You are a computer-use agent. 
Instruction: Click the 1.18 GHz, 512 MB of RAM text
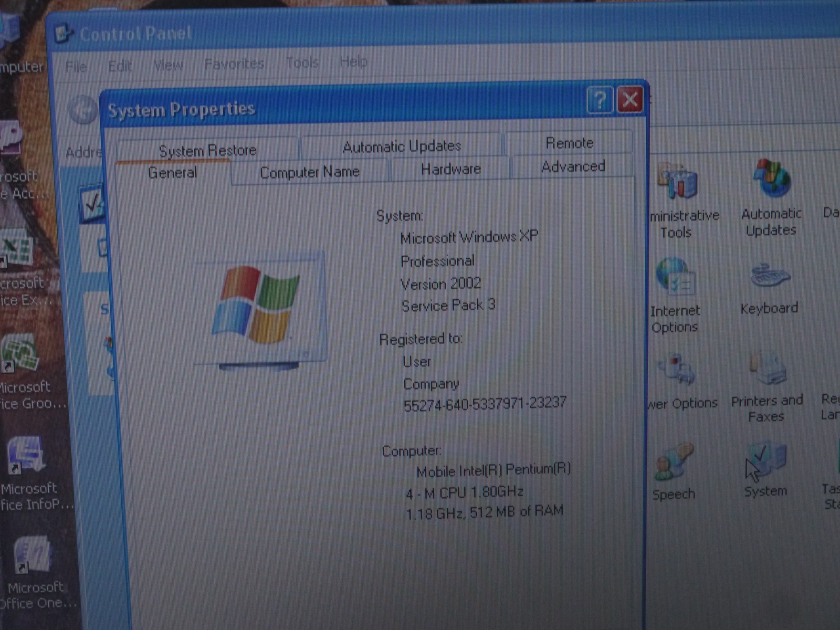(x=485, y=512)
